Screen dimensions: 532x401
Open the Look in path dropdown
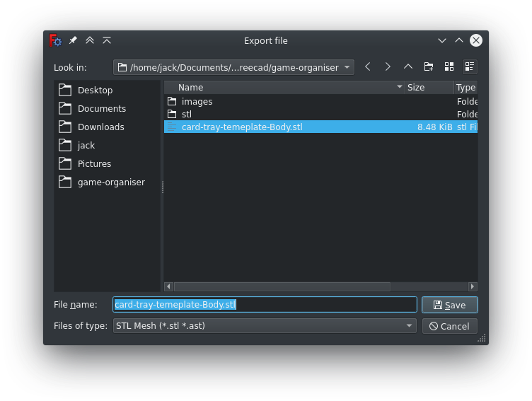[233, 68]
